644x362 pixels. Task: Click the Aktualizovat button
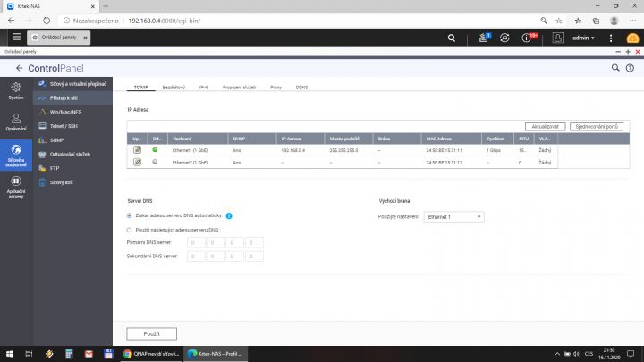point(545,127)
